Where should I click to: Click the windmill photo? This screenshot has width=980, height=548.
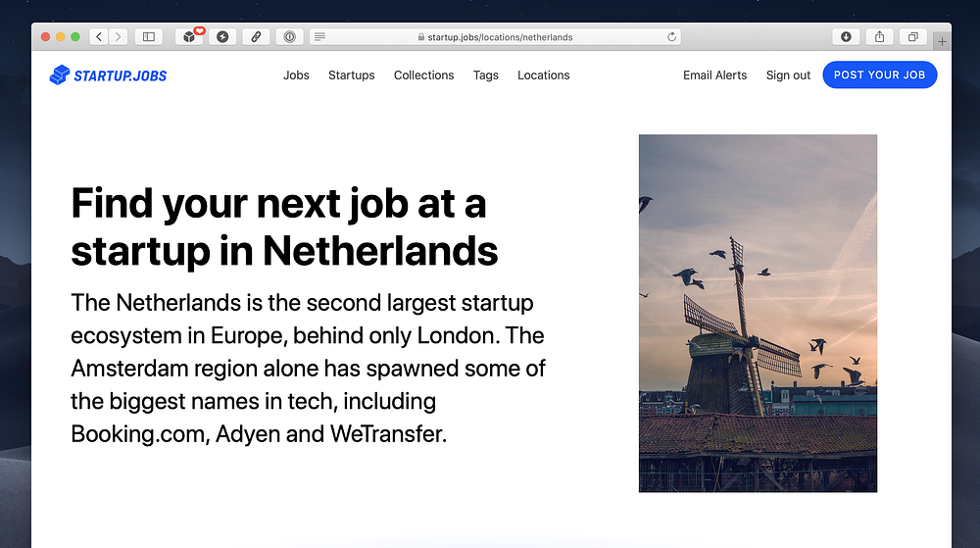(x=758, y=313)
